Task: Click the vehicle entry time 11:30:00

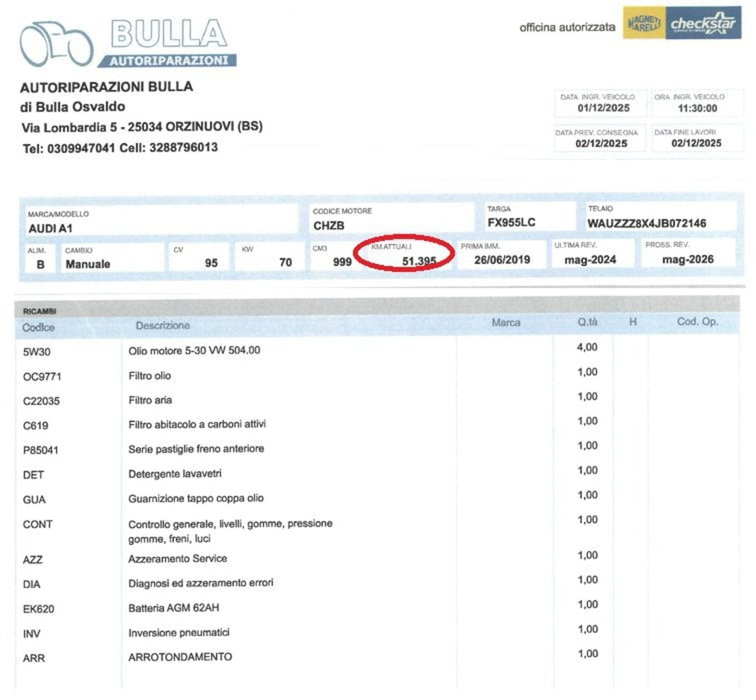Action: pos(697,108)
